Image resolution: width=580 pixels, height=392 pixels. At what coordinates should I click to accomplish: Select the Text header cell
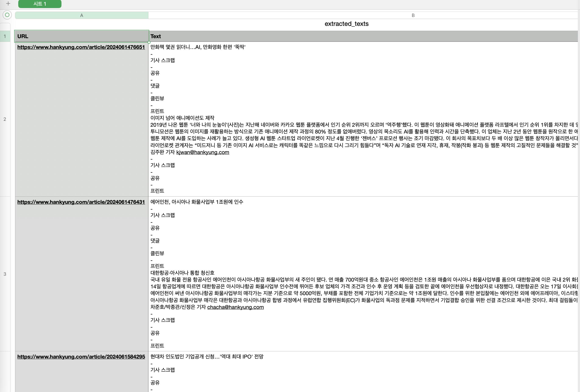[x=363, y=36]
